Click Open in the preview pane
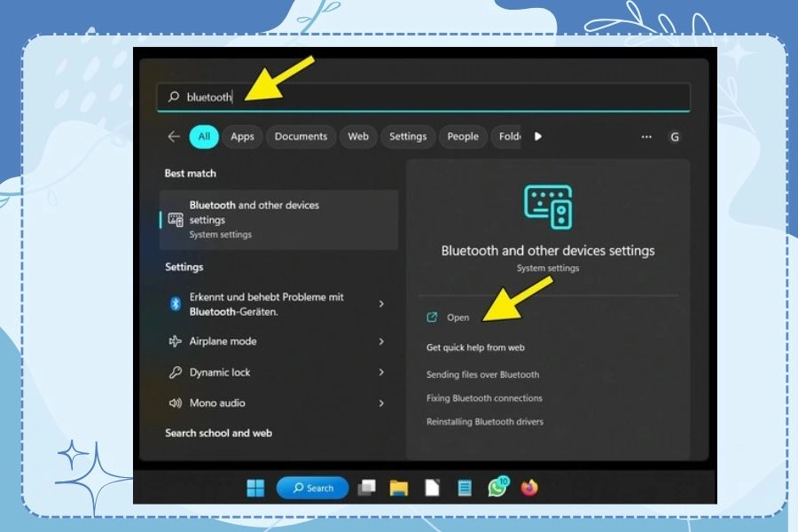Viewport: 798px width, 532px height. [458, 317]
